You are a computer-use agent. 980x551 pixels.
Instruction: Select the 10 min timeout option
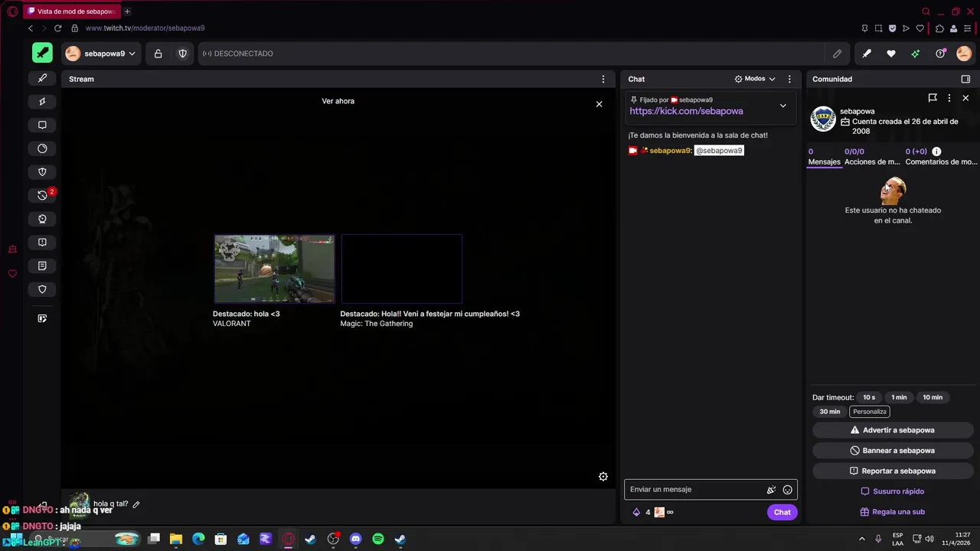(x=933, y=397)
